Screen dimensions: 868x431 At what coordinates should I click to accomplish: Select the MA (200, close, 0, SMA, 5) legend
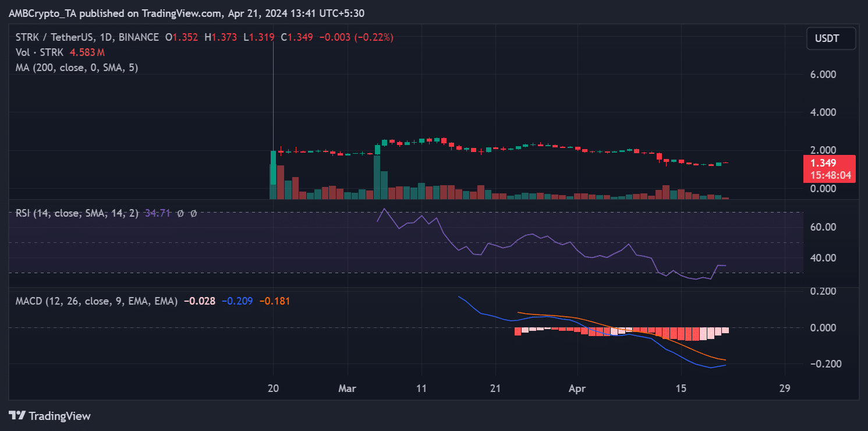(76, 68)
